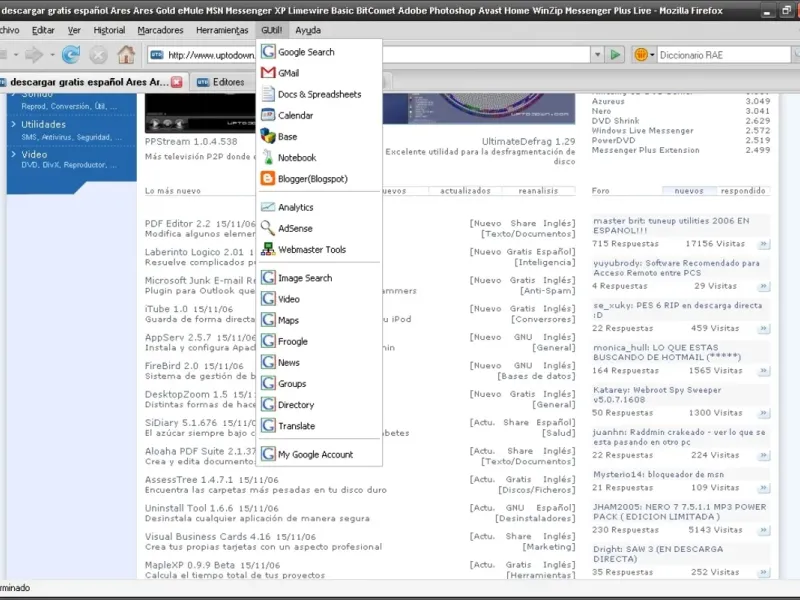Open the Historial menu
This screenshot has height=600, width=800.
click(x=109, y=30)
